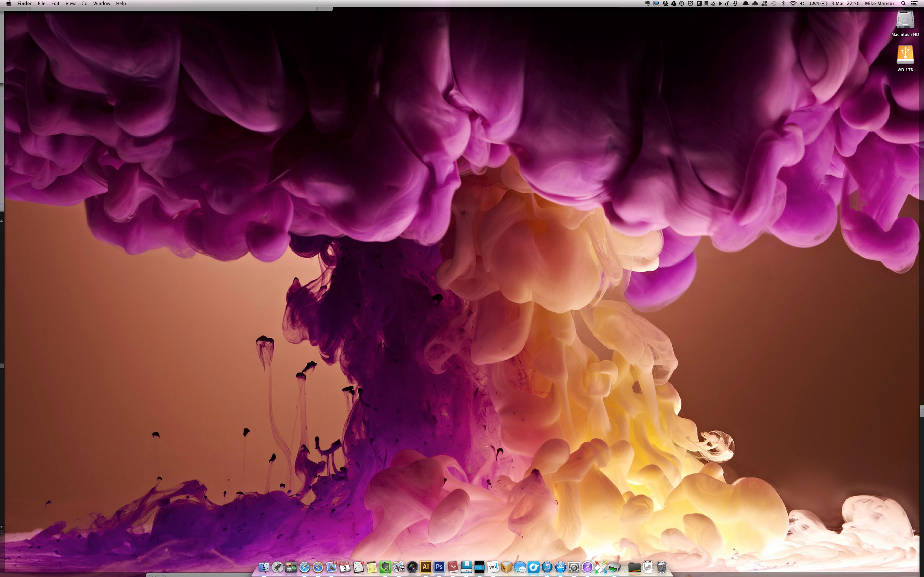Open Evernote elephant icon in Dock

click(x=385, y=567)
